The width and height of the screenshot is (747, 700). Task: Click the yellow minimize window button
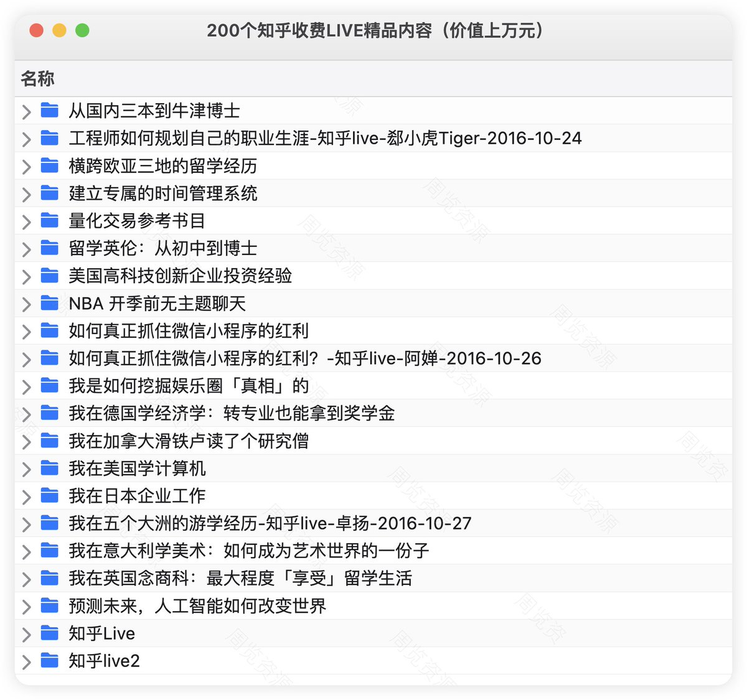click(x=59, y=30)
